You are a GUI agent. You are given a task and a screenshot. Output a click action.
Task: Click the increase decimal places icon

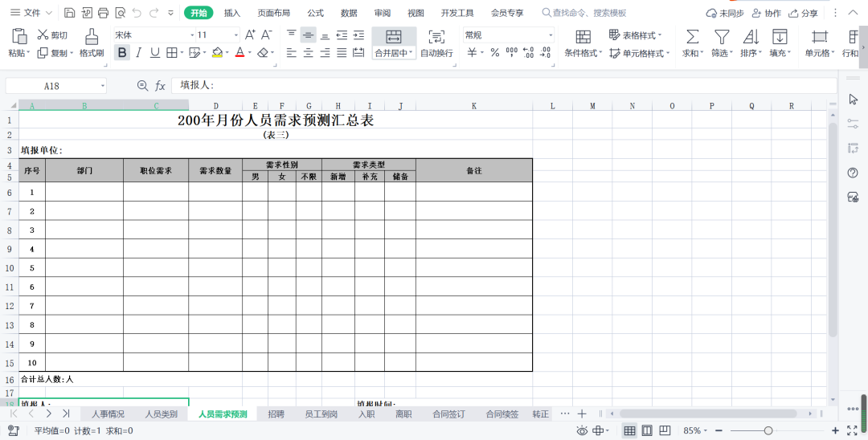pyautogui.click(x=529, y=53)
